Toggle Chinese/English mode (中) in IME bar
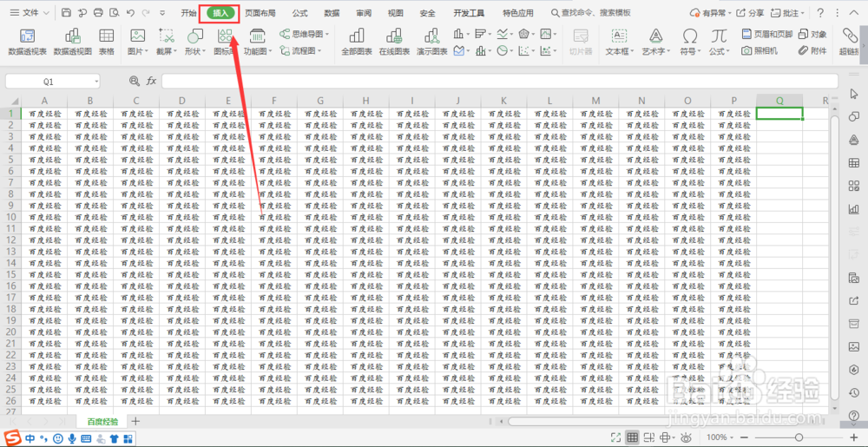The image size is (868, 447). point(30,438)
